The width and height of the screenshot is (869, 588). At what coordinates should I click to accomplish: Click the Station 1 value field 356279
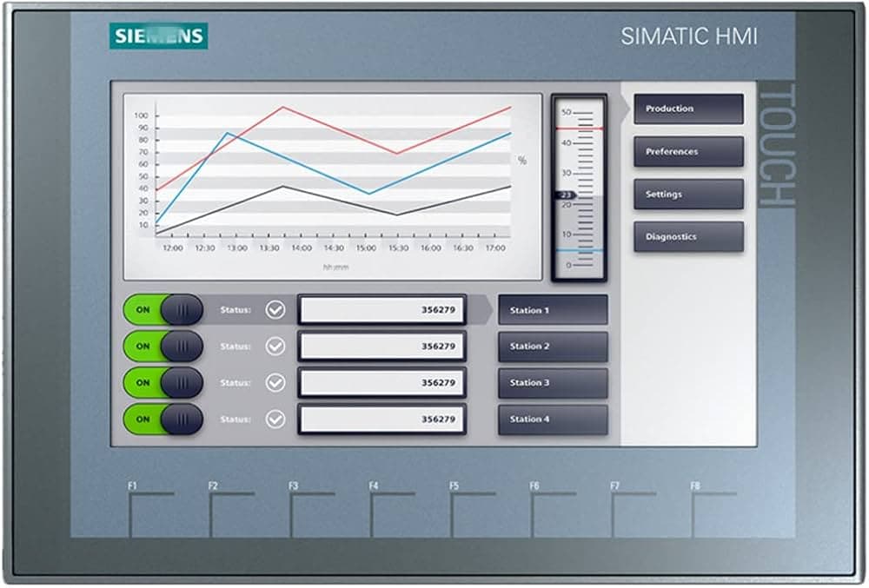(x=381, y=310)
